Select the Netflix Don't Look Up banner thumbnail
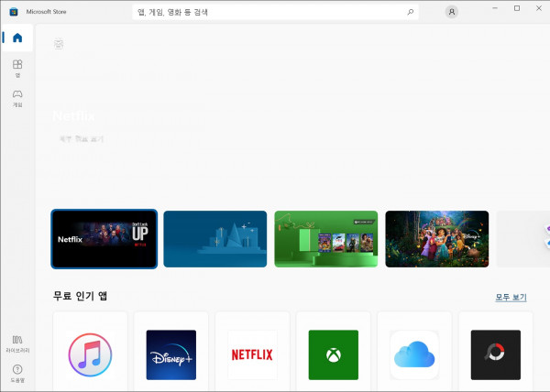 click(104, 239)
